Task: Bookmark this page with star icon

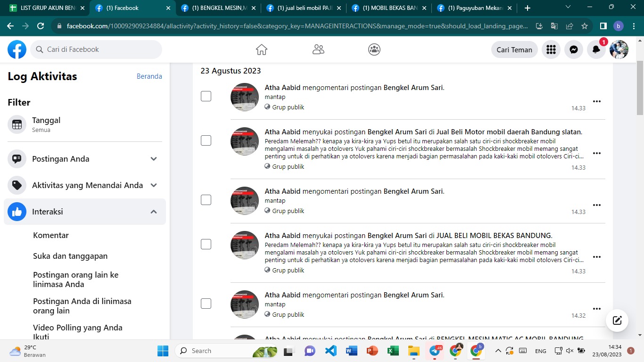Action: click(x=585, y=26)
